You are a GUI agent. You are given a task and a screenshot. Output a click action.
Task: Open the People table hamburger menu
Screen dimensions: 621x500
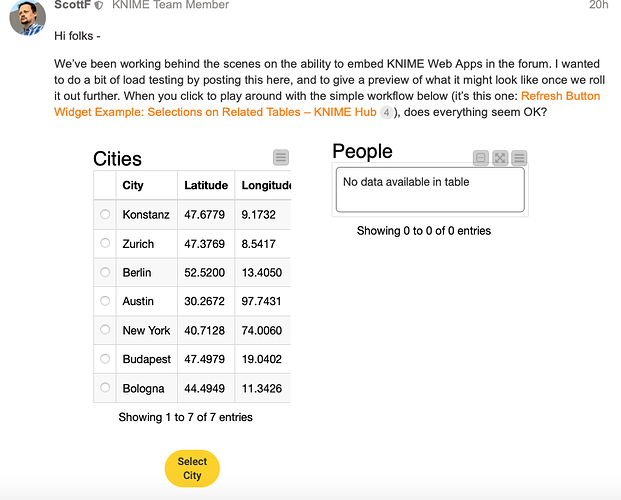point(519,158)
